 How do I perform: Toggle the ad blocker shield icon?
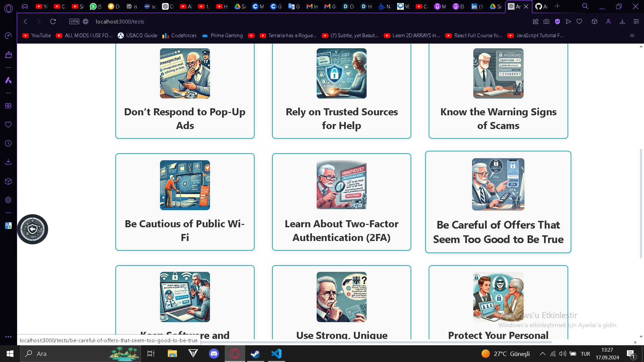557,21
